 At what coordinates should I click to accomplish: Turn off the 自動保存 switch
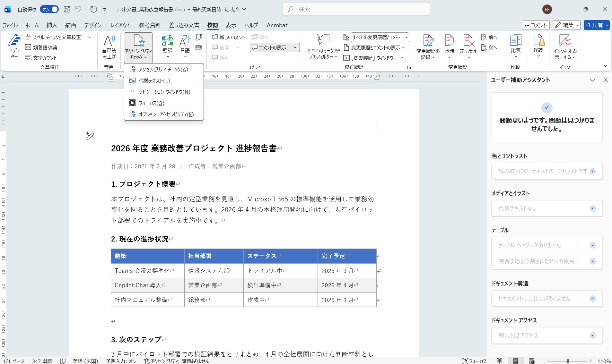[x=50, y=9]
